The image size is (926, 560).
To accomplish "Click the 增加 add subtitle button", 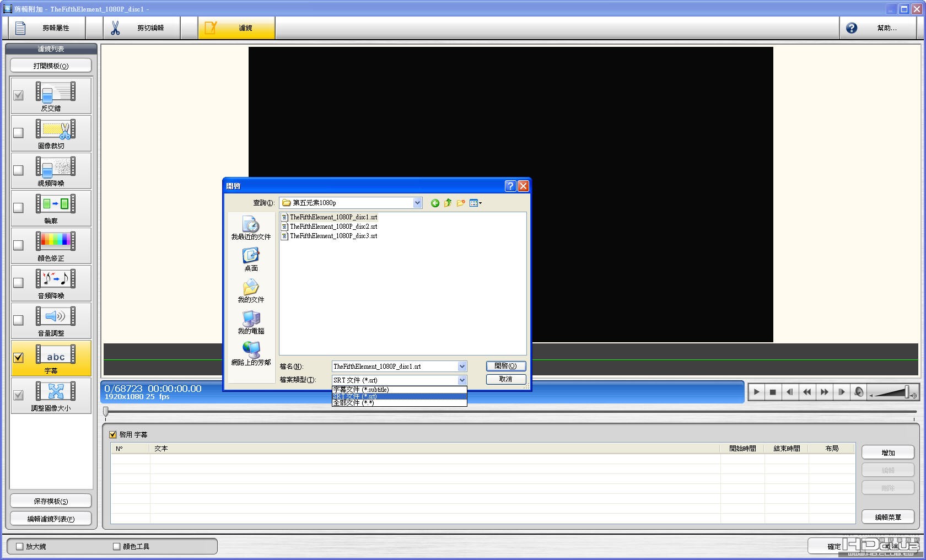I will pyautogui.click(x=887, y=453).
